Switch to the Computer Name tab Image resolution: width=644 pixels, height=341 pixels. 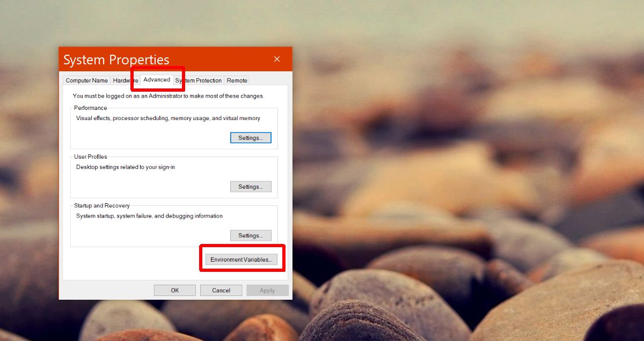click(86, 80)
